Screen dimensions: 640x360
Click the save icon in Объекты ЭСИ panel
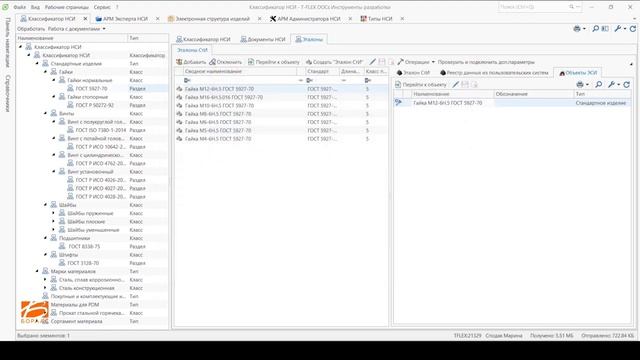(465, 84)
